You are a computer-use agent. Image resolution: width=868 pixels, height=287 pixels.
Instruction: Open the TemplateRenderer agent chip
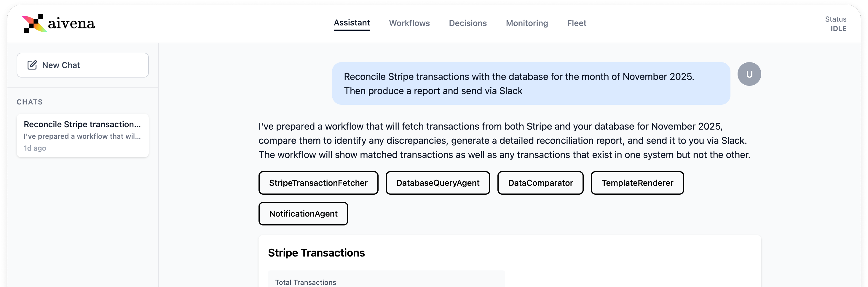point(637,183)
